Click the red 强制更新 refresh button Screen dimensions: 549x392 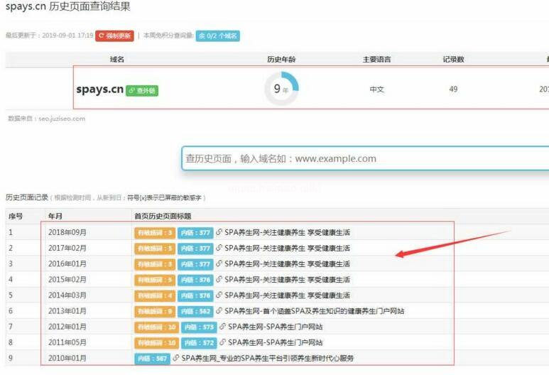114,36
